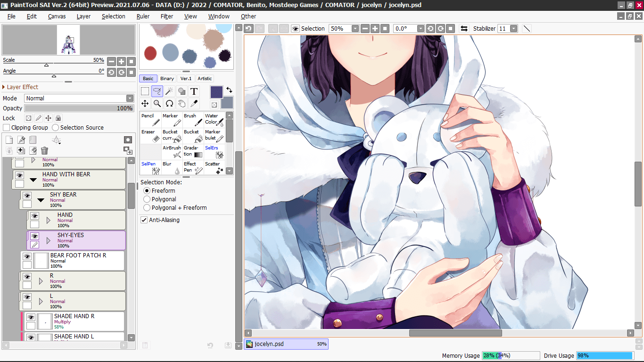Select Polygonal + Freeform selection mode
The width and height of the screenshot is (644, 362).
(147, 208)
